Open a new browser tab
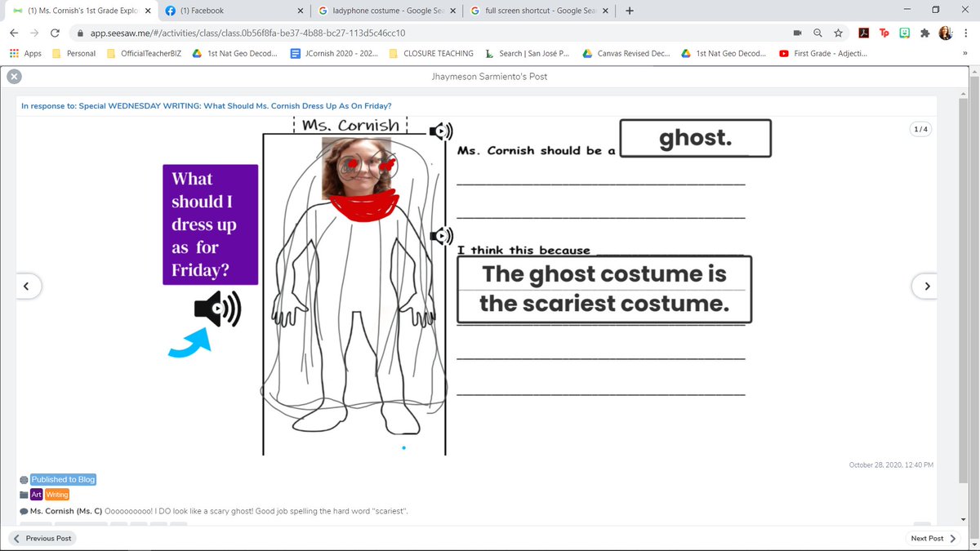The image size is (980, 551). point(629,11)
